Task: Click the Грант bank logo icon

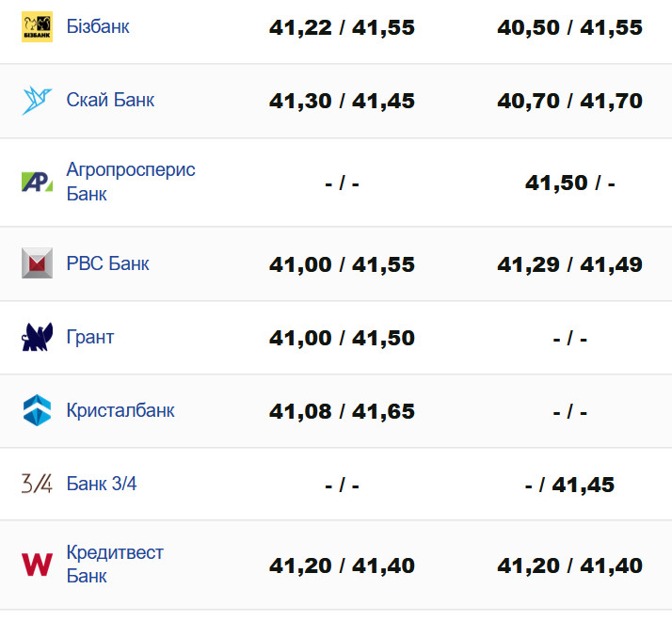Action: click(x=37, y=337)
